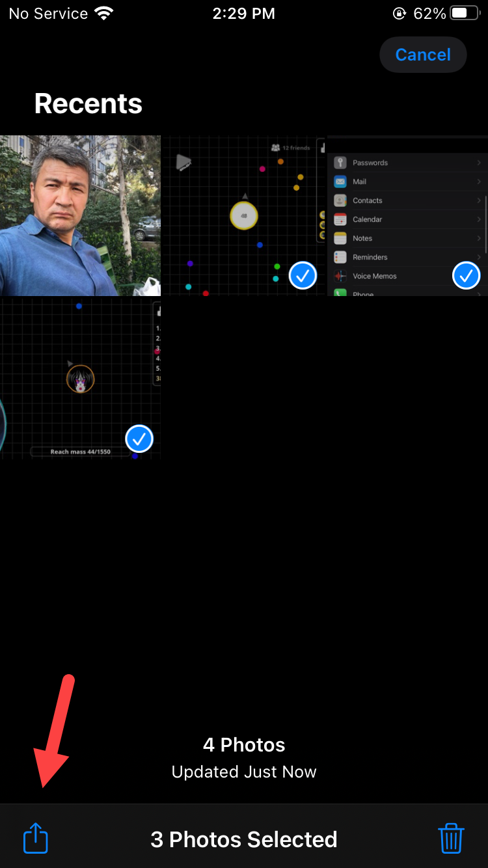
Task: Tap the Share icon in the bottom toolbar
Action: [x=36, y=838]
